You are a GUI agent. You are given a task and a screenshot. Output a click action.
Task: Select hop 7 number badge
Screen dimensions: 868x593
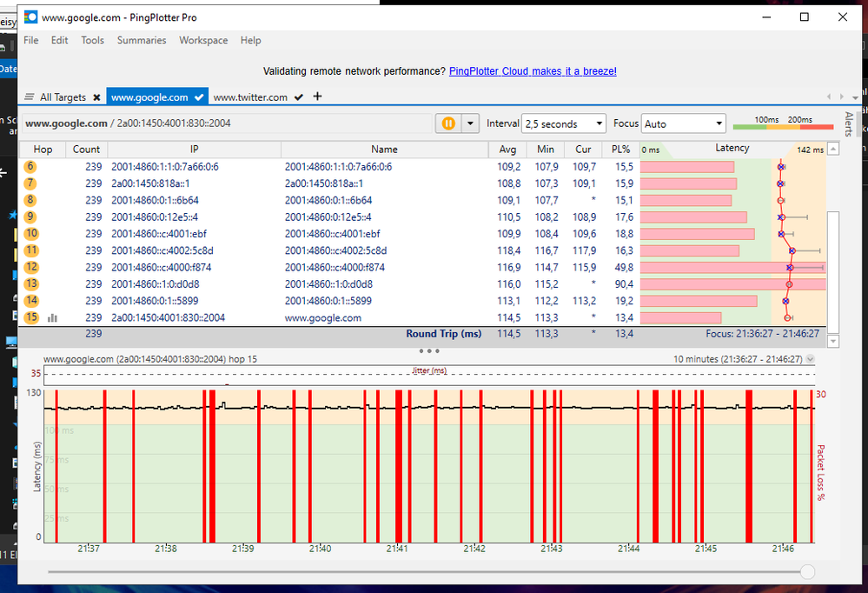[x=30, y=183]
